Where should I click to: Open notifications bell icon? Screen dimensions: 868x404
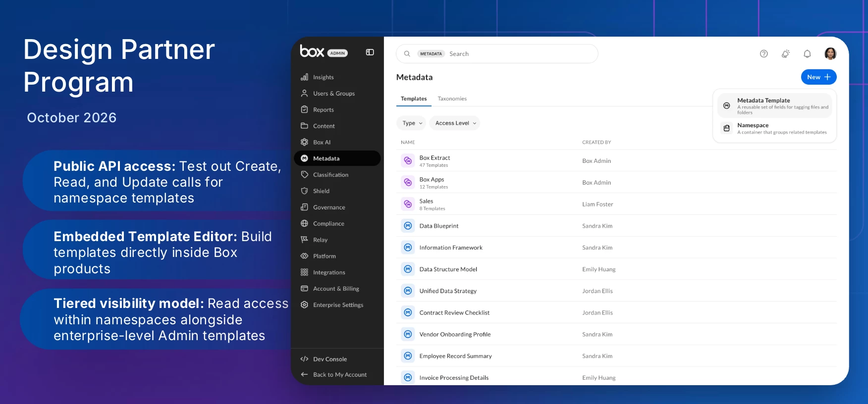coord(807,53)
